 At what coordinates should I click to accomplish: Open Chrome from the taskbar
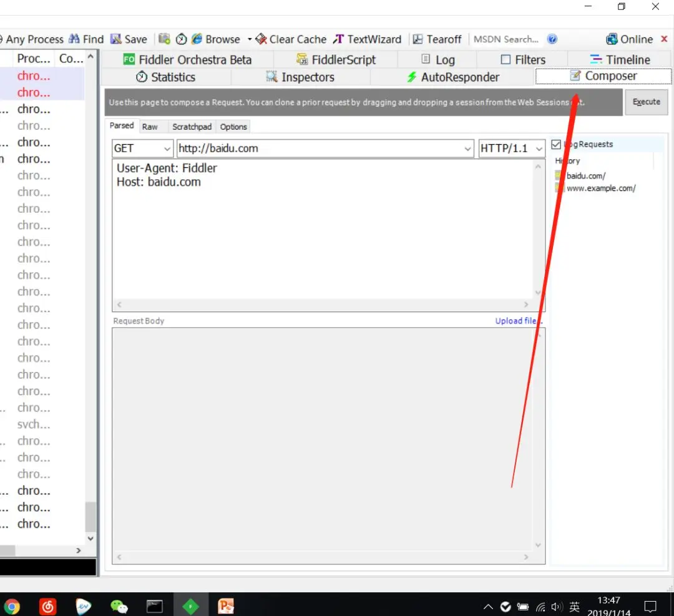[x=11, y=607]
